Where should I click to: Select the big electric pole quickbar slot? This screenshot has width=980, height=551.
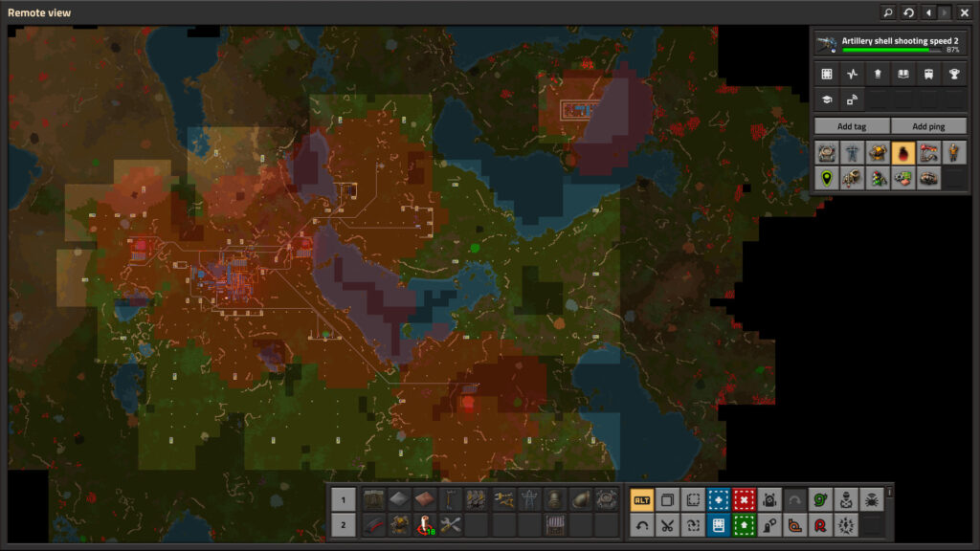[x=529, y=499]
